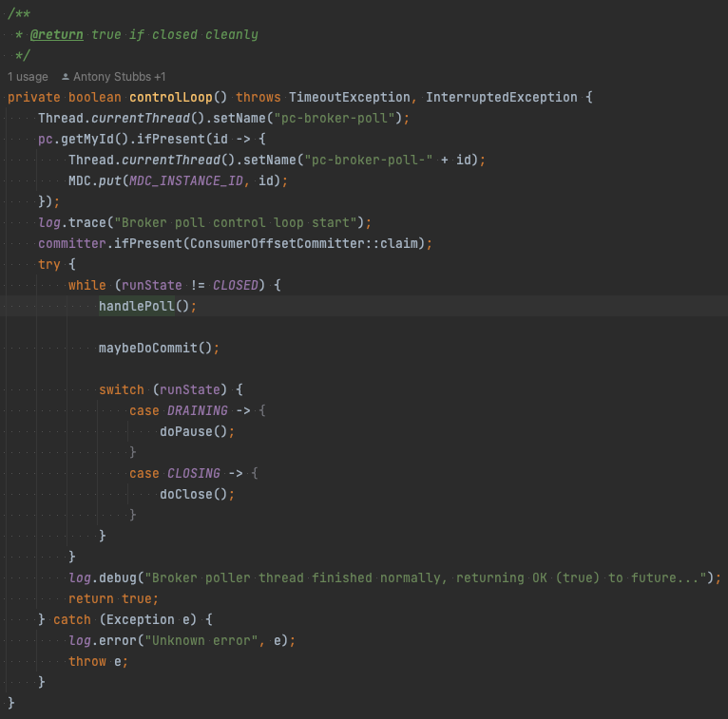Click the switch keyword
This screenshot has height=719, width=728.
[x=122, y=389]
